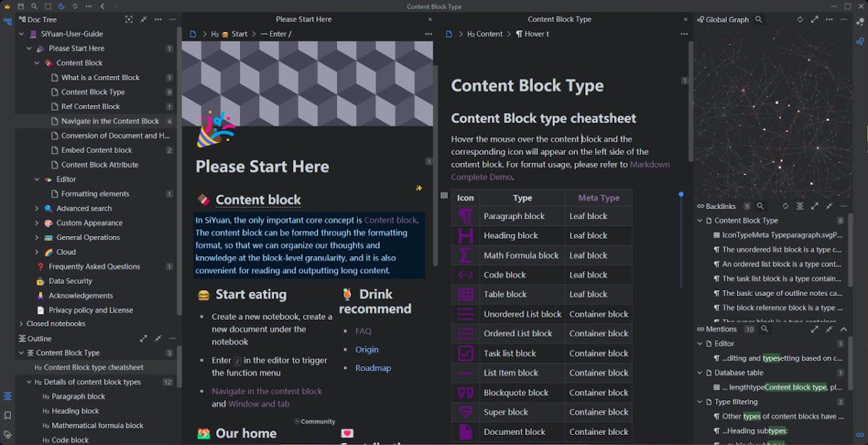The width and height of the screenshot is (868, 445).
Task: Refresh the Global Graph panel
Action: click(x=800, y=20)
